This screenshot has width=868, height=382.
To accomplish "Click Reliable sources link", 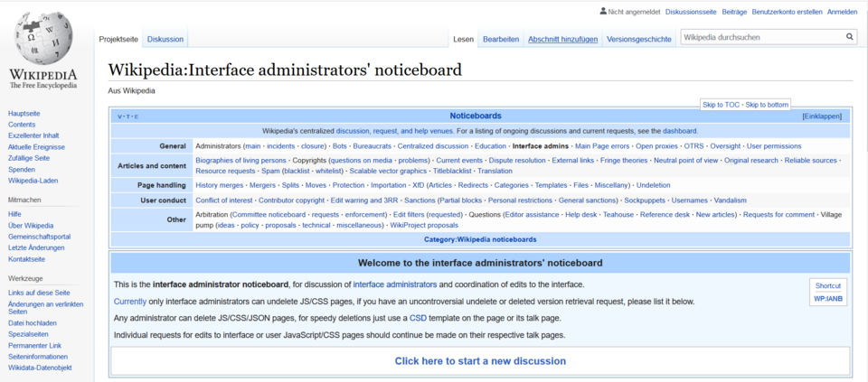I will 810,161.
